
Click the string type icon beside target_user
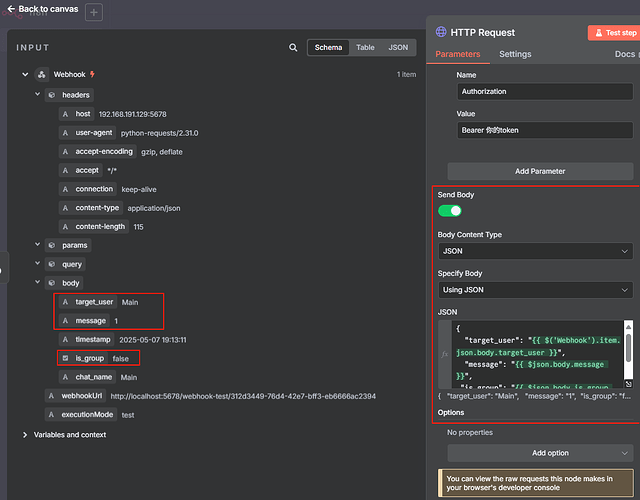[65, 302]
